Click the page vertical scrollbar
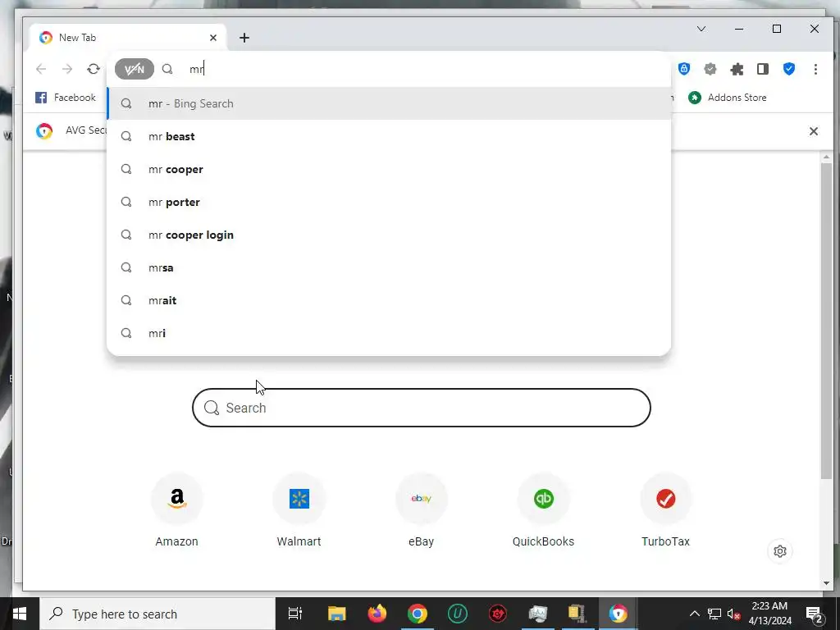 [x=826, y=321]
